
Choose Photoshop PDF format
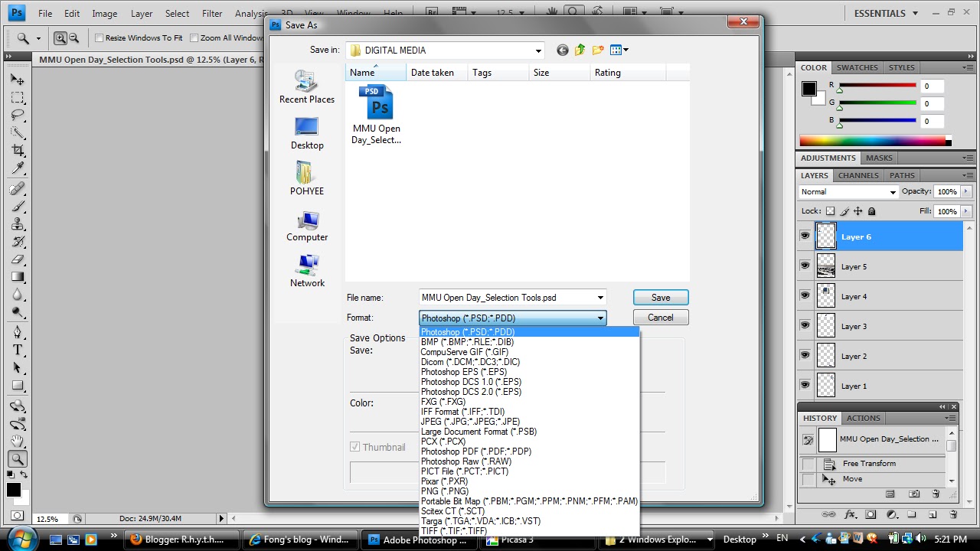click(475, 452)
